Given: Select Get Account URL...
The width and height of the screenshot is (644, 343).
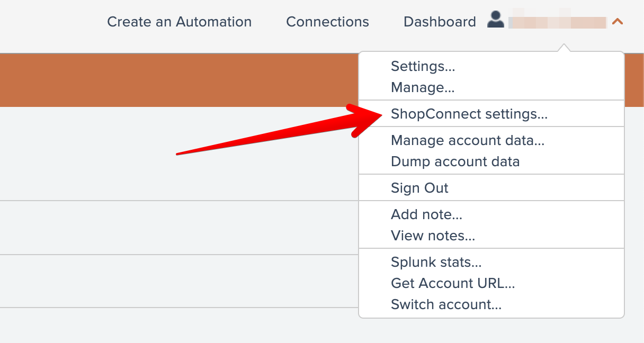Looking at the screenshot, I should tap(453, 283).
